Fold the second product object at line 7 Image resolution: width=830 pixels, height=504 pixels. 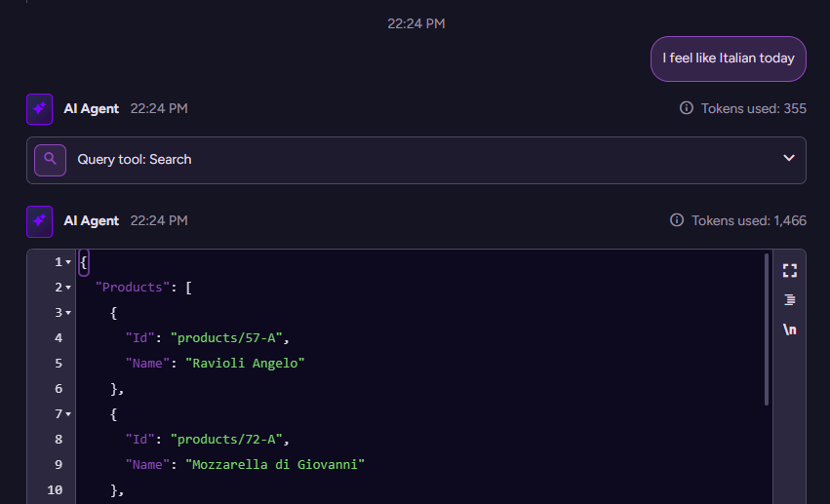coord(67,414)
